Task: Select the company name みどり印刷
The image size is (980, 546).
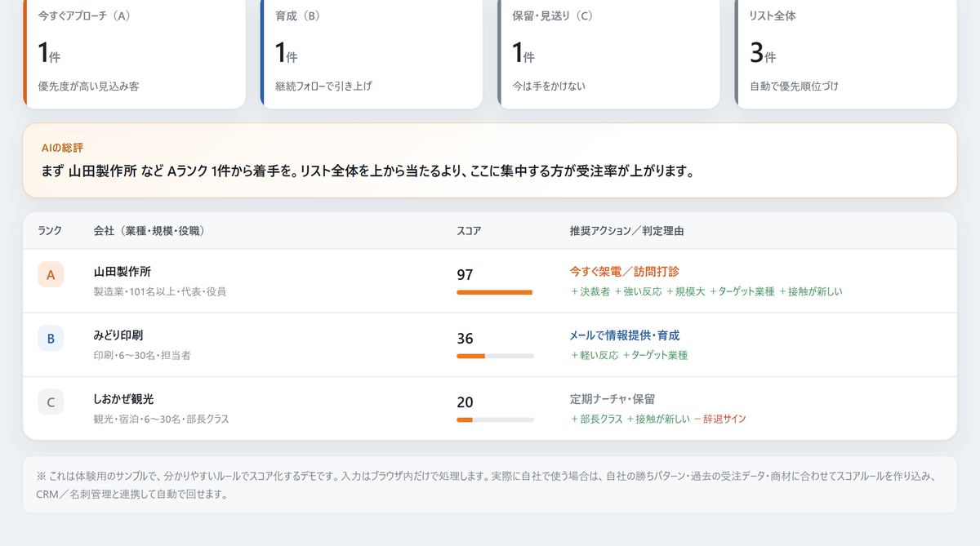Action: click(118, 335)
